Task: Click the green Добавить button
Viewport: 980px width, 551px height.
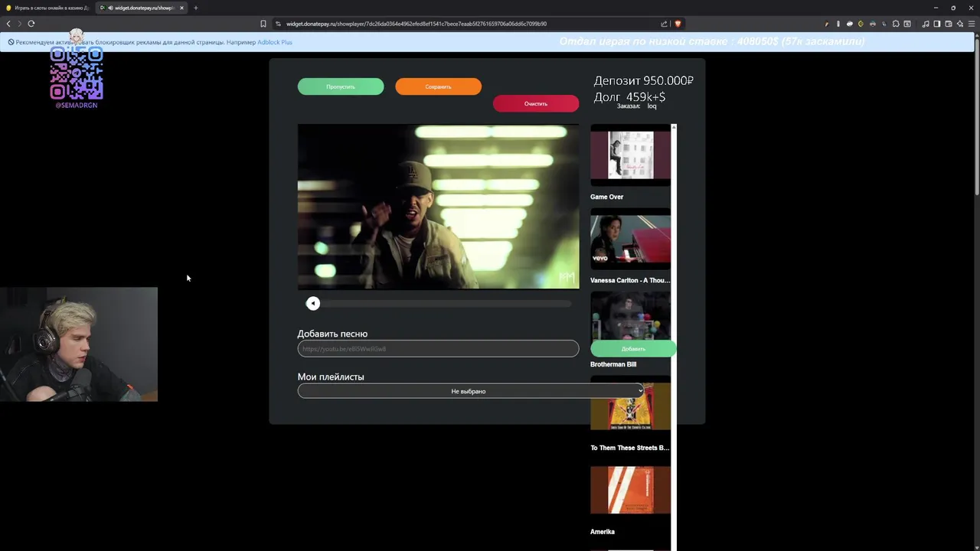Action: tap(633, 349)
